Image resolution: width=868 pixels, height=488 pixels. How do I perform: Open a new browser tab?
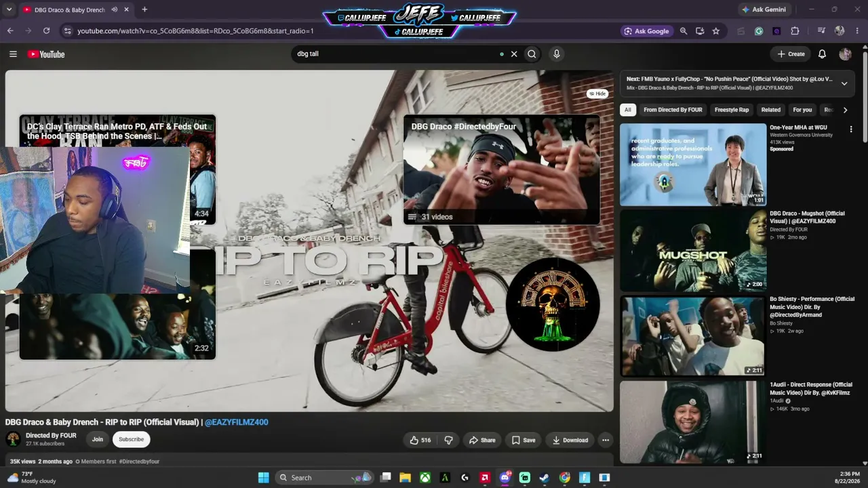[x=144, y=9]
